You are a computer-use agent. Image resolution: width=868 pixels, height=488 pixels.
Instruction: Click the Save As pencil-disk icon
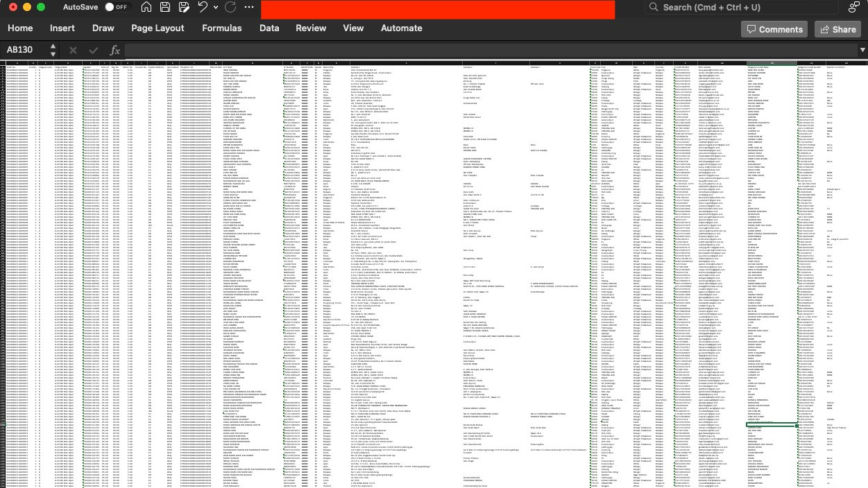point(184,7)
